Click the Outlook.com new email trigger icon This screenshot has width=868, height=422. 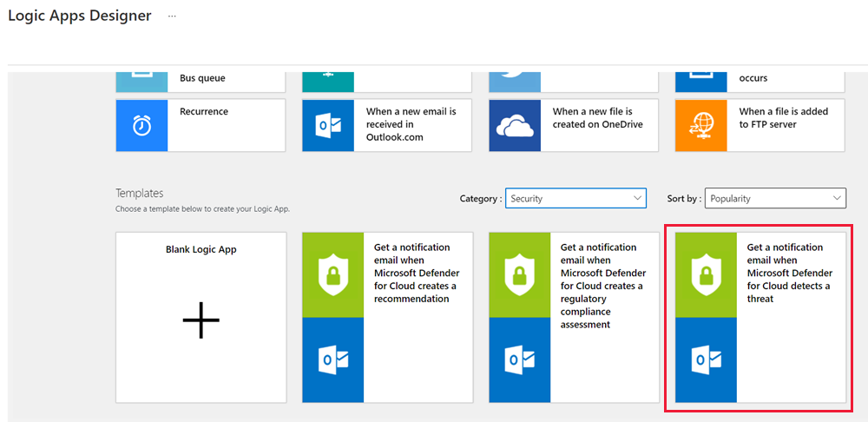coord(328,125)
